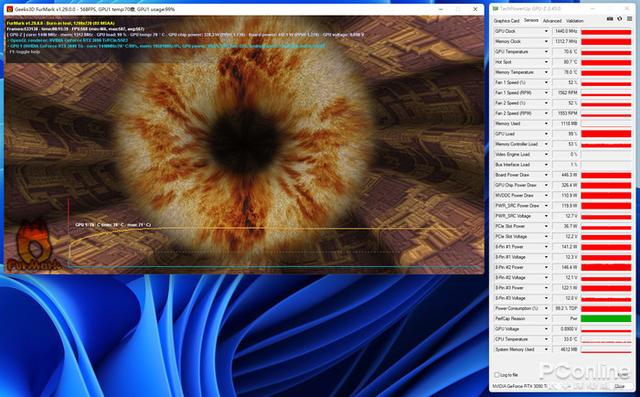The height and width of the screenshot is (397, 640).
Task: Click the FurMark title bar app icon
Action: pos(10,9)
